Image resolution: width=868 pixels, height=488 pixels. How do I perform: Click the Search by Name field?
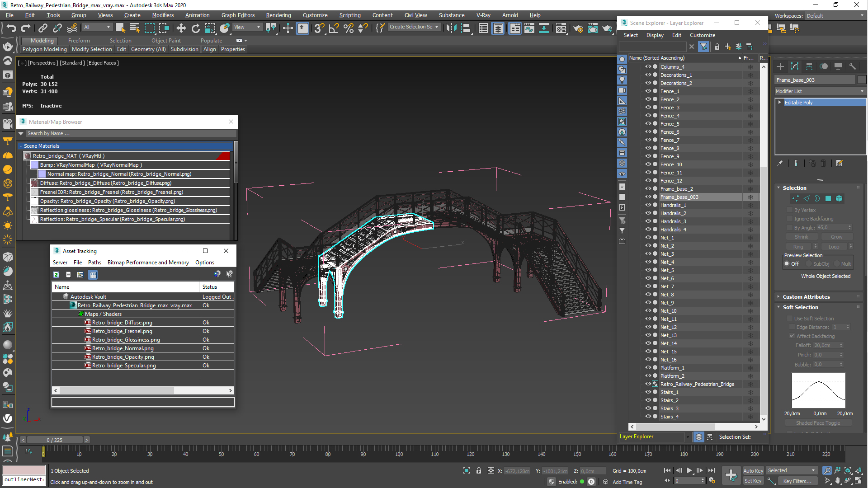pos(130,134)
